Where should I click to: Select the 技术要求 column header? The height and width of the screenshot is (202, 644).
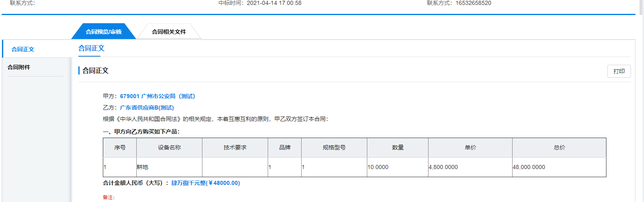click(x=235, y=147)
